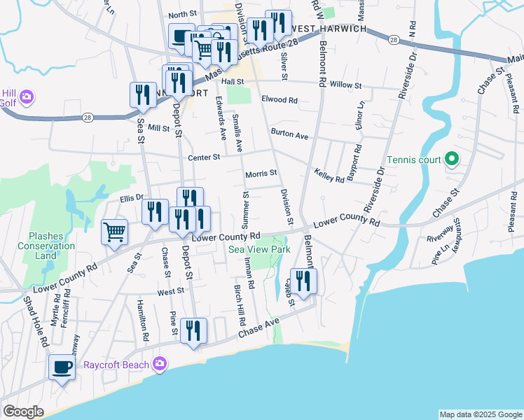
Task: Click the Morris St road label
Action: tap(261, 174)
